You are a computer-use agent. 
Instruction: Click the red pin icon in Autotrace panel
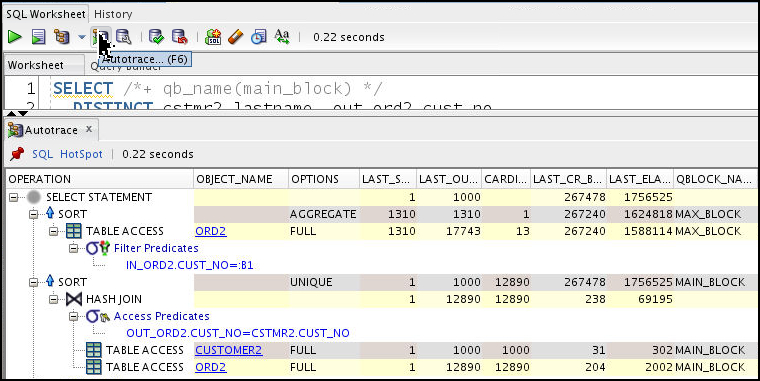click(16, 154)
